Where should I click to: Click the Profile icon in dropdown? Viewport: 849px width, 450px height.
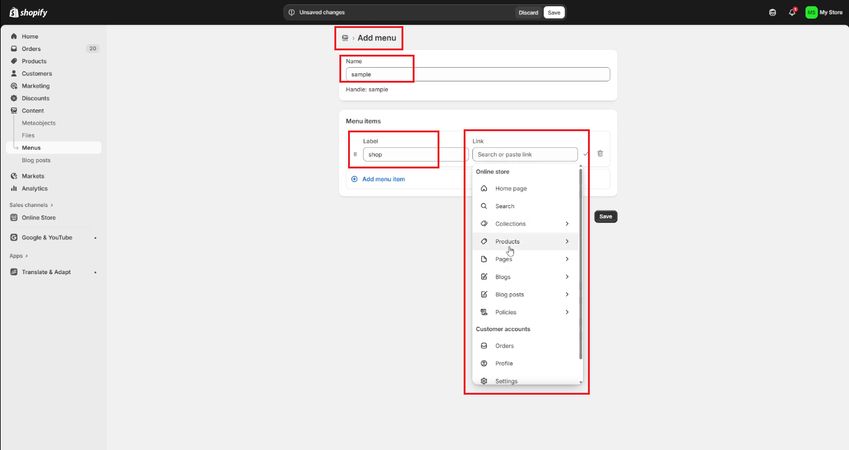(484, 363)
